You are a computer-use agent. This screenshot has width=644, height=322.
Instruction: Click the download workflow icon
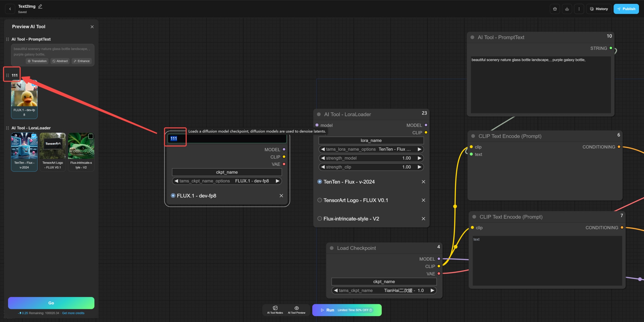point(567,9)
